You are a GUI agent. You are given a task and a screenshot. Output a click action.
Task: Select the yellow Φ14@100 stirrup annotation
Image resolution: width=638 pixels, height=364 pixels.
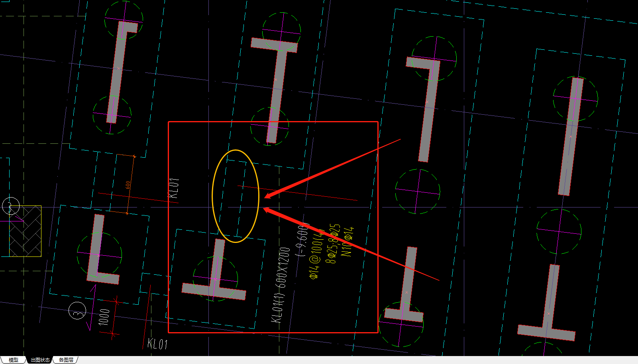pos(317,254)
